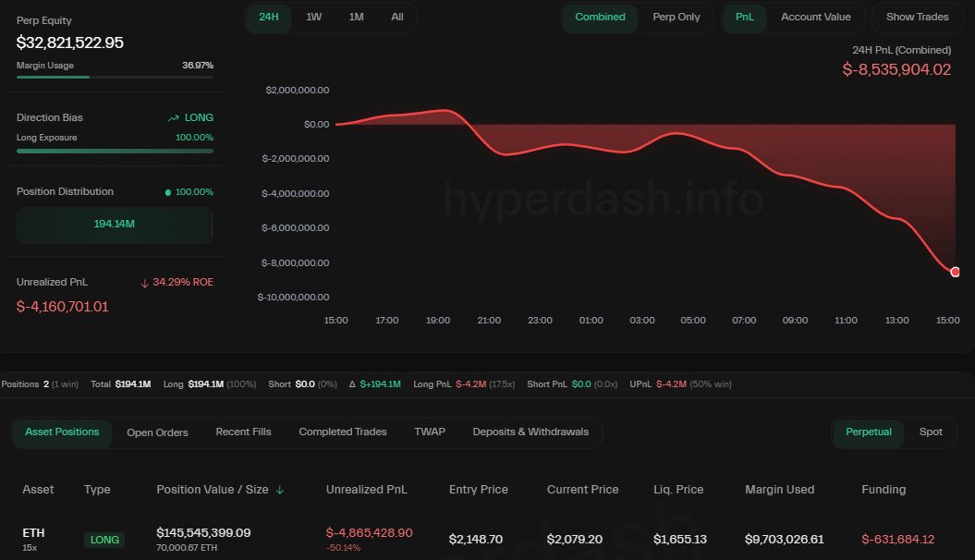The image size is (975, 560).
Task: Click the LONG badge on the ETH position row
Action: point(104,540)
